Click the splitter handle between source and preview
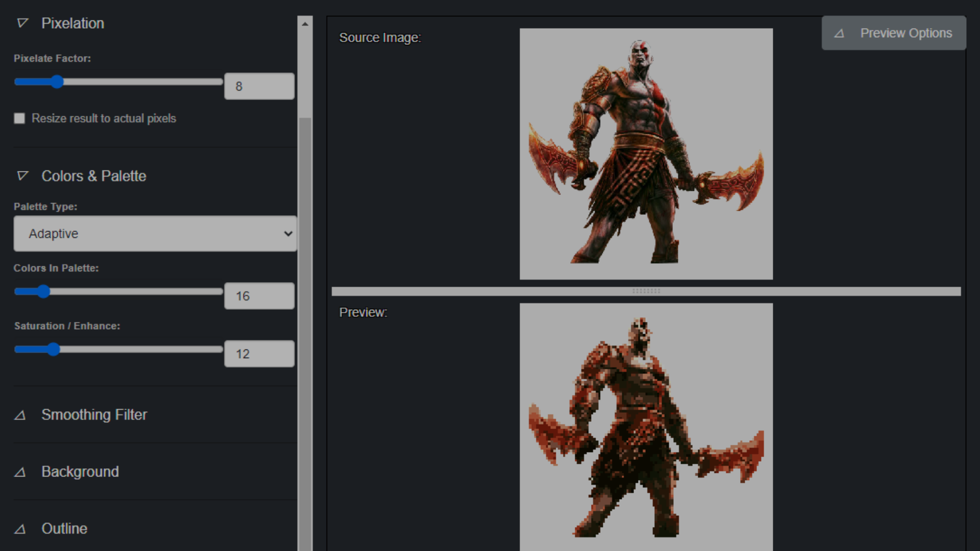Viewport: 980px width, 551px height. point(646,291)
